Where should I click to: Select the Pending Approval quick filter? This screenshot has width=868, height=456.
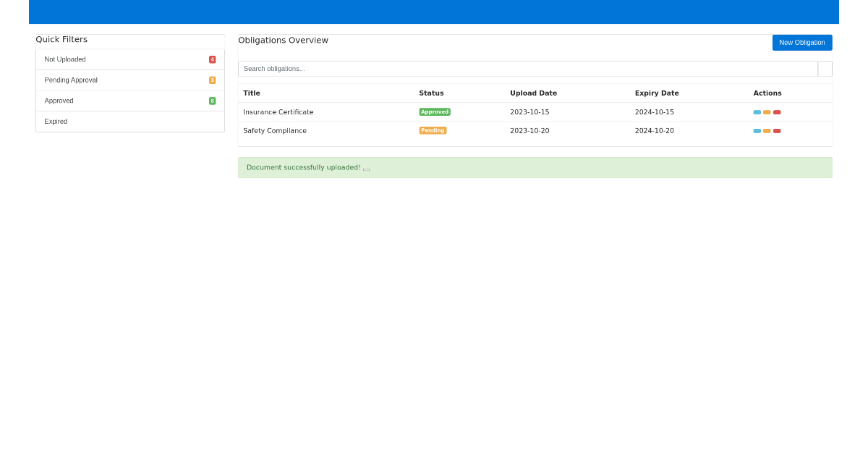130,80
